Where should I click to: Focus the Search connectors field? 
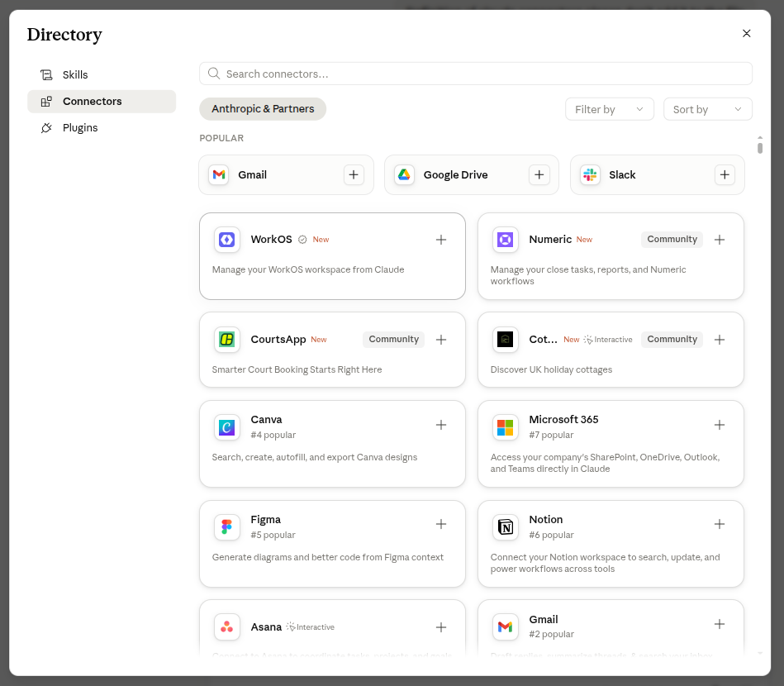coord(476,74)
